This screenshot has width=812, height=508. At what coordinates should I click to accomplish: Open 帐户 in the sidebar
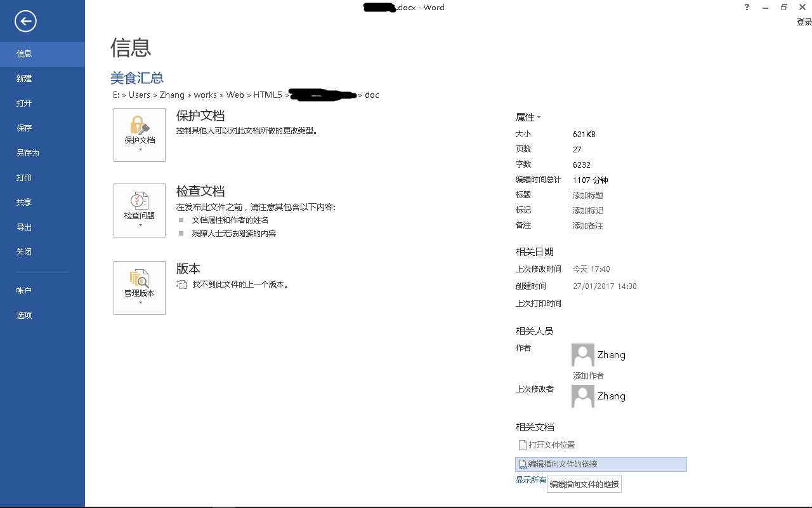tap(43, 291)
